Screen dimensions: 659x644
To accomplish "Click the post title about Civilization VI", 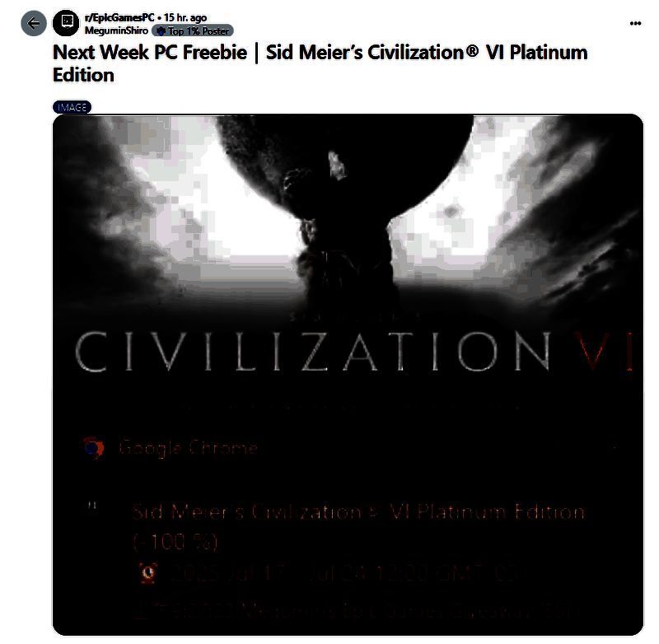I will click(x=320, y=63).
